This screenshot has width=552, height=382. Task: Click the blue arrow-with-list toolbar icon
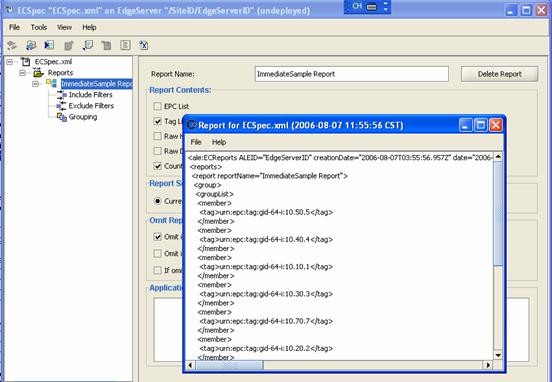coord(49,45)
